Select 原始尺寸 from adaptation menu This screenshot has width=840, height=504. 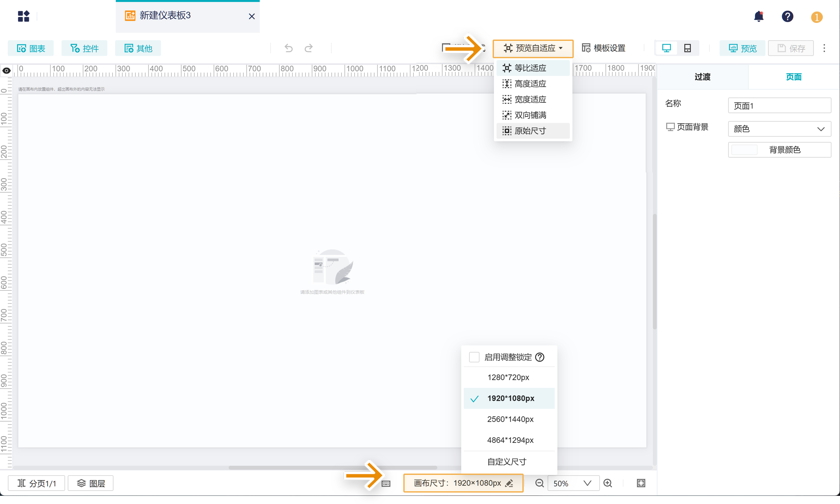pyautogui.click(x=530, y=131)
